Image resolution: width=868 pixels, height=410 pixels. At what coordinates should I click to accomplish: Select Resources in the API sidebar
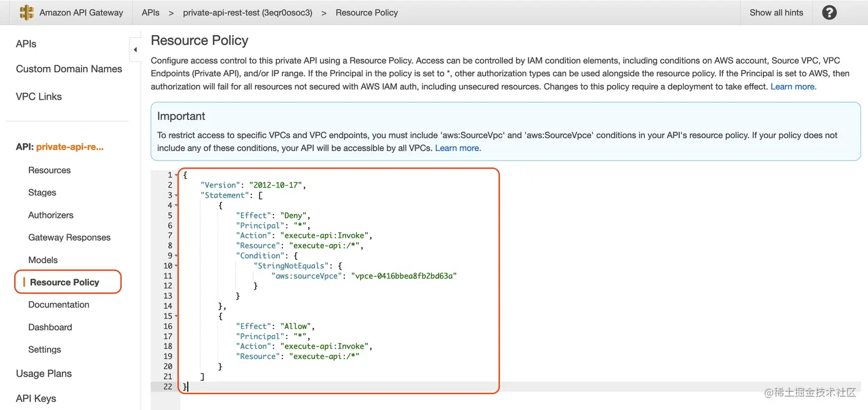tap(49, 170)
